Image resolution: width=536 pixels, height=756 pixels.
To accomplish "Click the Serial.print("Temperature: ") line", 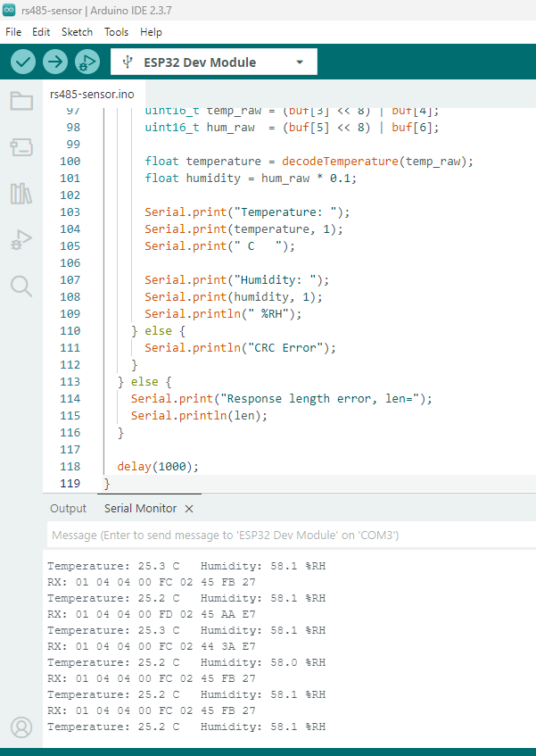I will click(247, 212).
